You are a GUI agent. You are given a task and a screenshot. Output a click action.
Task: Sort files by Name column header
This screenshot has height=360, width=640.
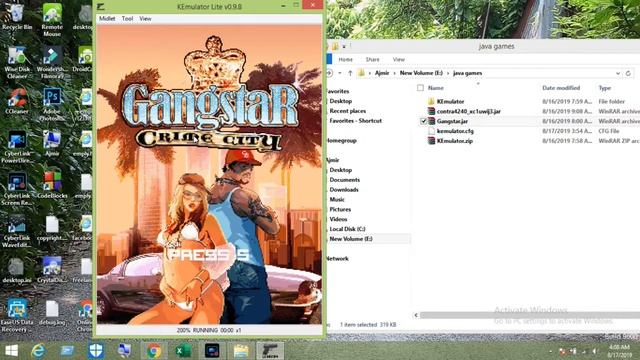click(436, 88)
